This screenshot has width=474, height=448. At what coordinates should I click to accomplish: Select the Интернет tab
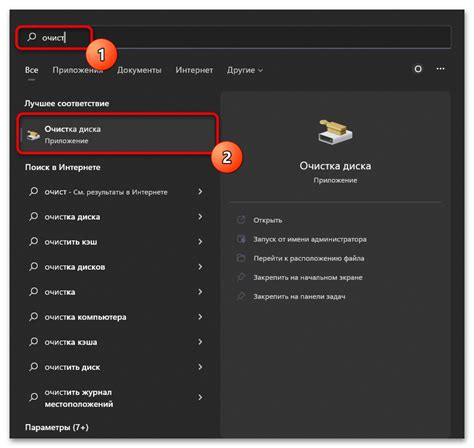pos(194,70)
